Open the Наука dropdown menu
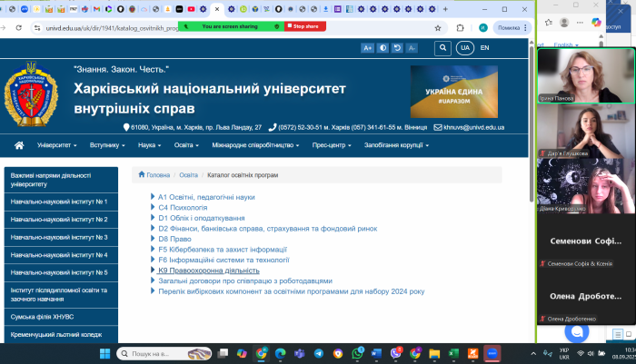Image resolution: width=636 pixels, height=364 pixels. pos(151,145)
